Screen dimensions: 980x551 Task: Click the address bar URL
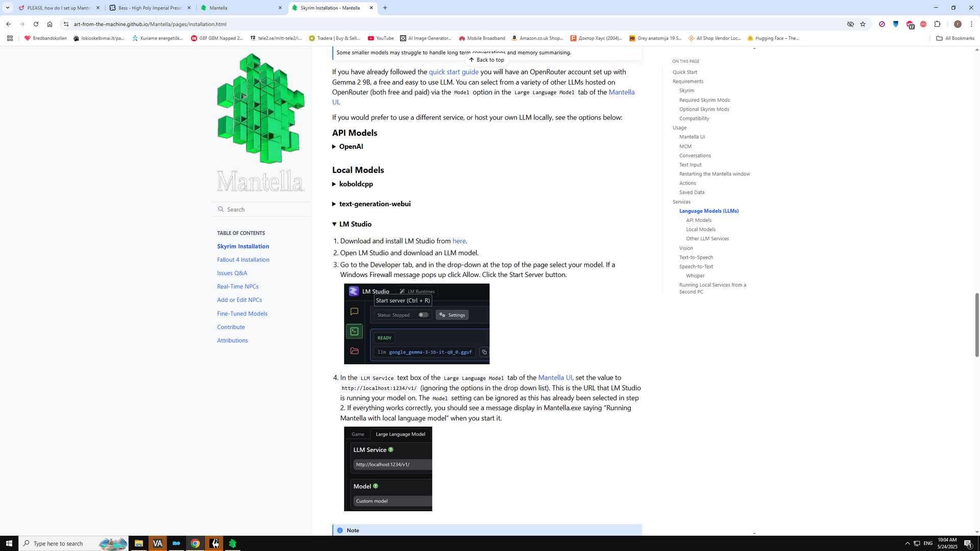(150, 24)
